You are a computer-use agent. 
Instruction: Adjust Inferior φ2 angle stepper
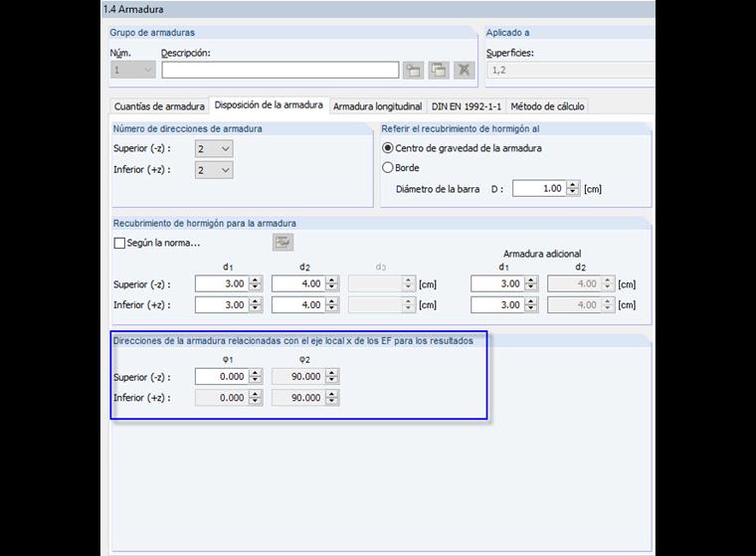(331, 398)
